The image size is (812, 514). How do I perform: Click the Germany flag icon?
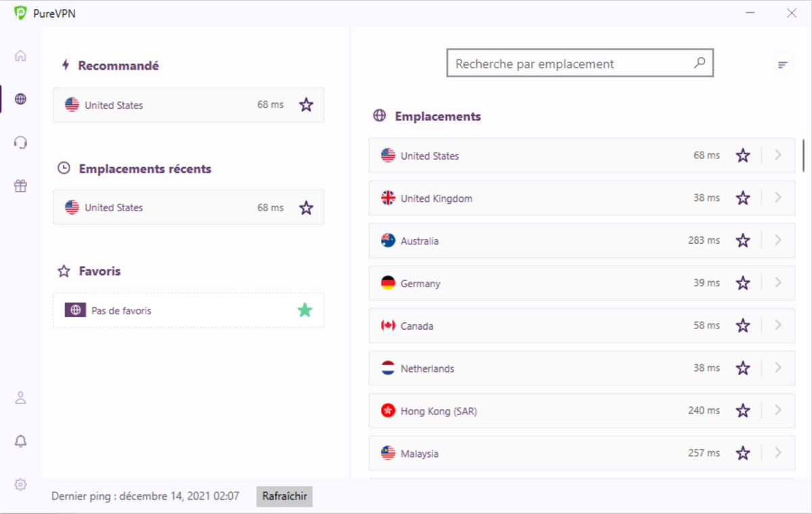(388, 283)
